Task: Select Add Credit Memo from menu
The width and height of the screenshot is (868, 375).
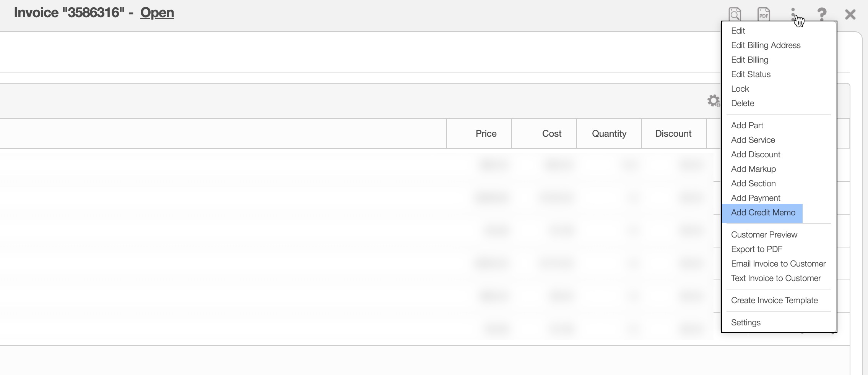Action: coord(763,213)
